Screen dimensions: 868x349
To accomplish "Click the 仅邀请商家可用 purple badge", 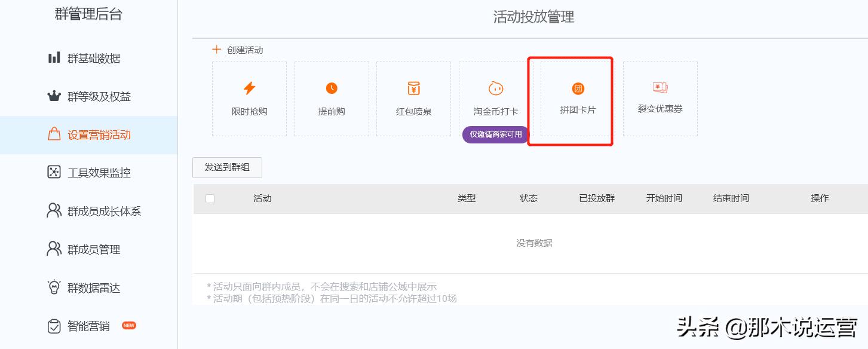I will pos(495,135).
